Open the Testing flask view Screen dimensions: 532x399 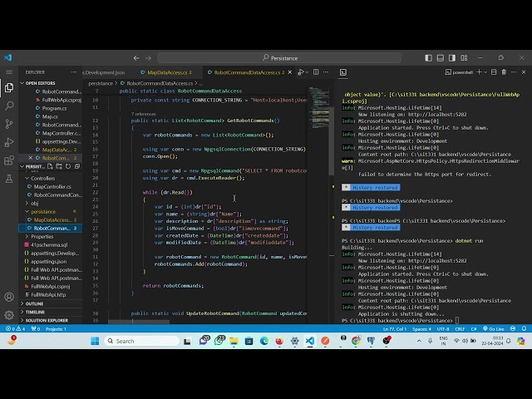9,179
